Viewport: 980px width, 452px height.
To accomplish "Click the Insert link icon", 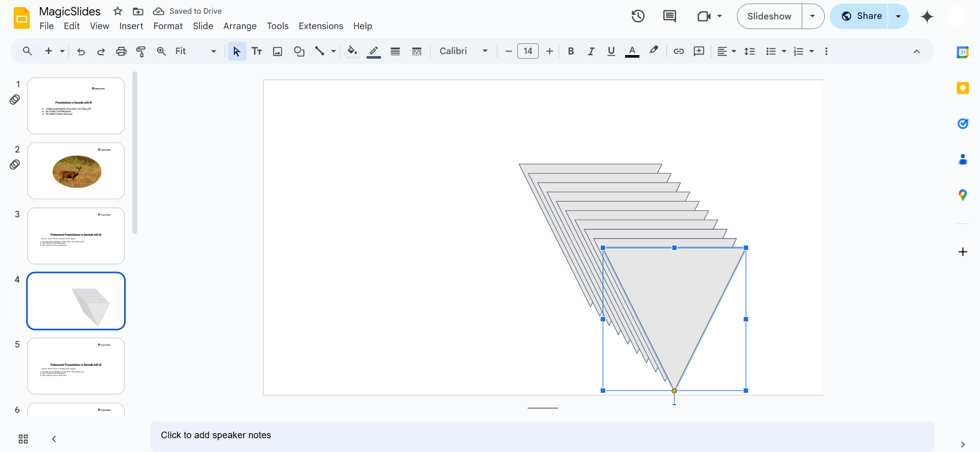I will coord(678,51).
